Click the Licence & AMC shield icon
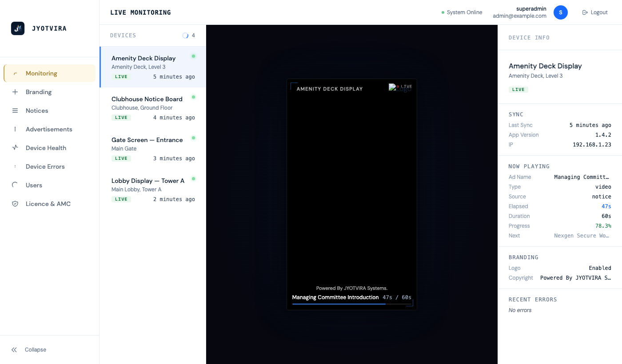This screenshot has height=364, width=622. click(15, 204)
